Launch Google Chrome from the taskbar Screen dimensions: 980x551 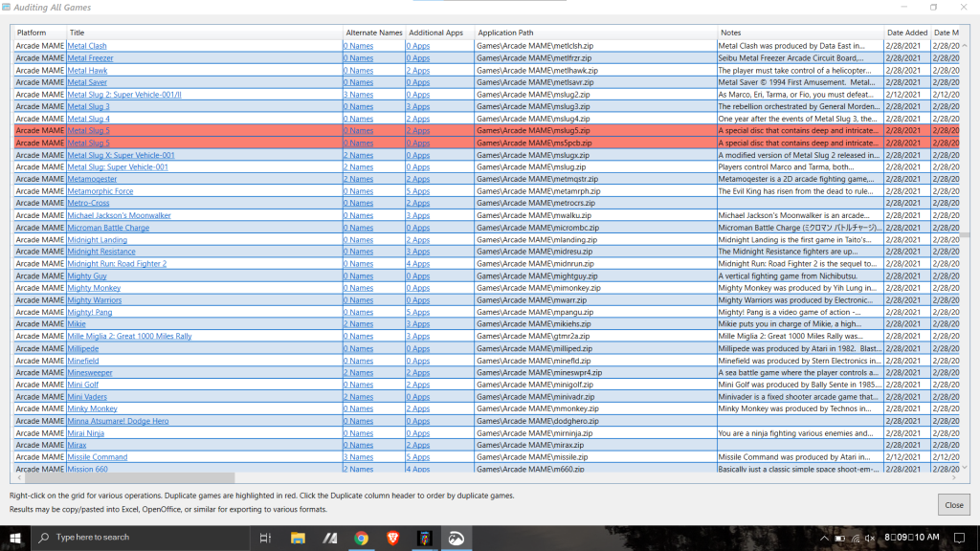(361, 538)
